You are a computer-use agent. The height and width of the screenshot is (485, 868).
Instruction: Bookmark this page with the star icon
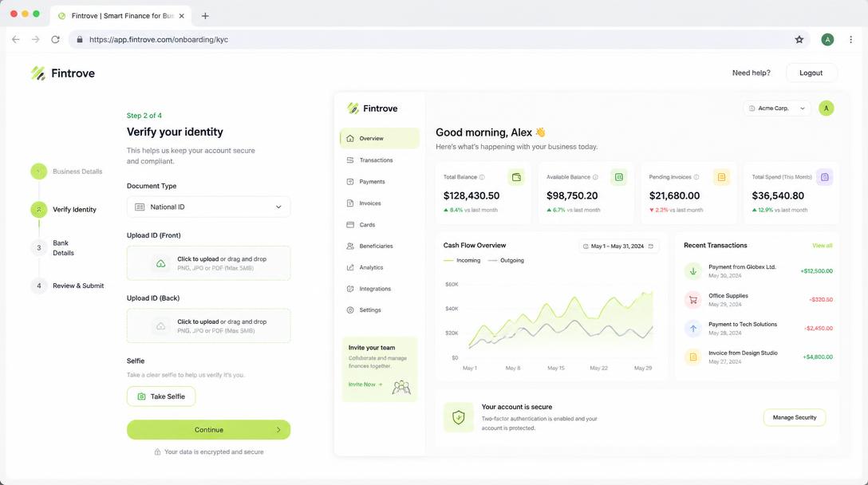[x=799, y=39]
